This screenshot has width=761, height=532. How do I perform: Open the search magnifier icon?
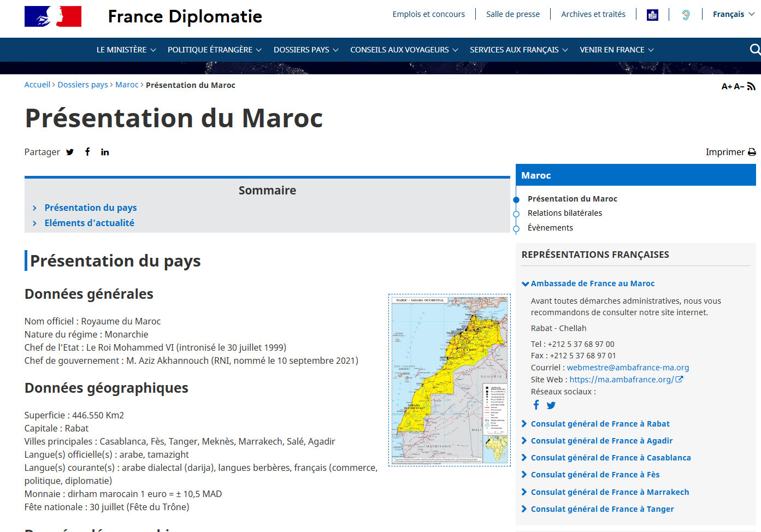point(755,50)
